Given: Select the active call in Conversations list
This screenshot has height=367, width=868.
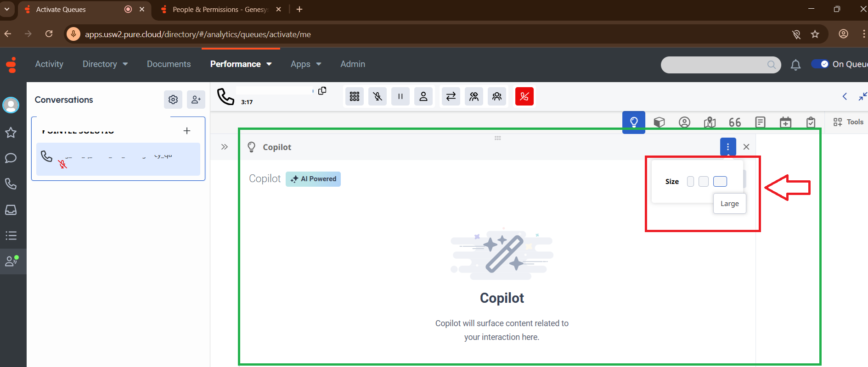Looking at the screenshot, I should 118,159.
